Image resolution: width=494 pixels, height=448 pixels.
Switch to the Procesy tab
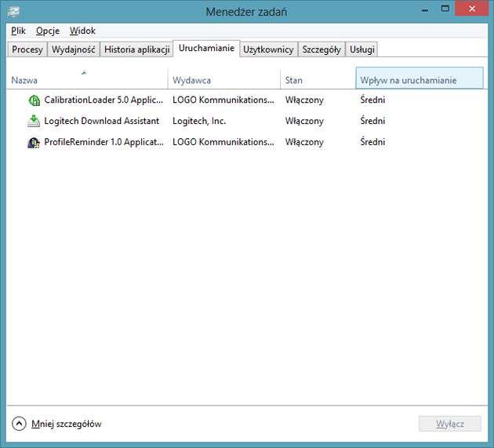coord(27,49)
